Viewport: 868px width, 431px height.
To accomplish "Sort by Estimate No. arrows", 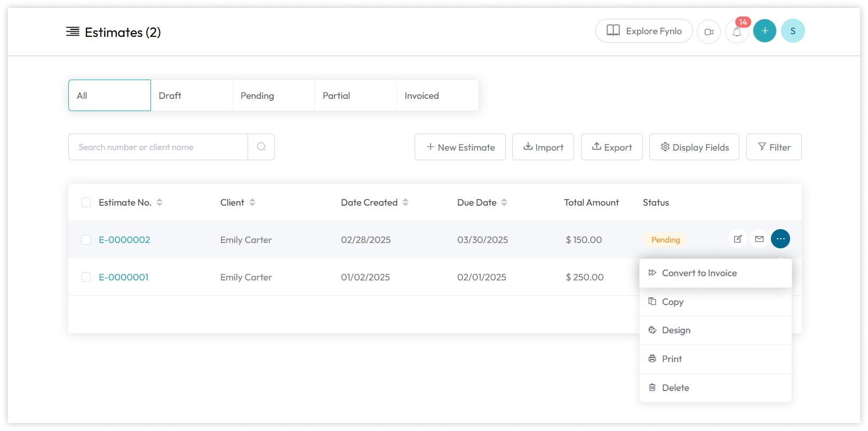I will (x=160, y=202).
